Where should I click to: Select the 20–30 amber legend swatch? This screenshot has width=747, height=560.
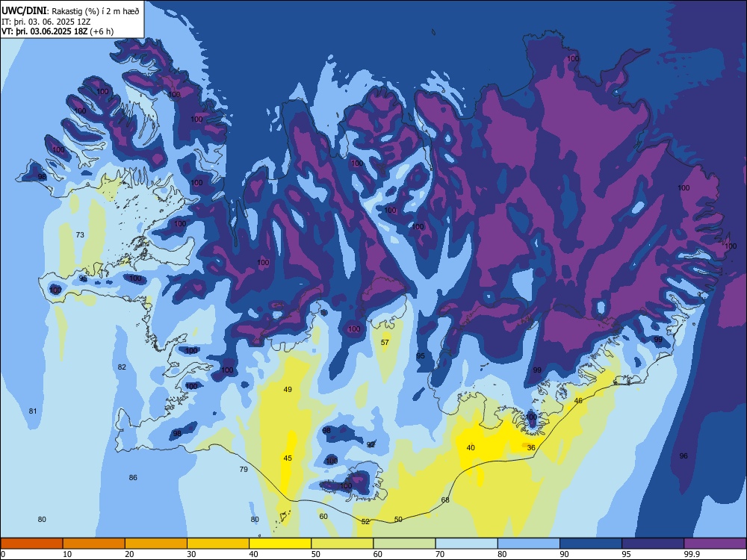click(156, 544)
